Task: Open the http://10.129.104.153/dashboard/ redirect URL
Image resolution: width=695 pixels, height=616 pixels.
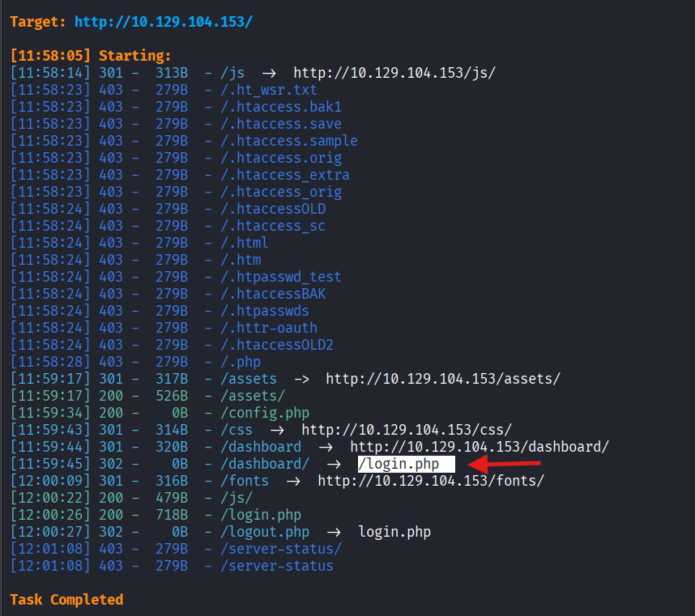Action: tap(479, 447)
